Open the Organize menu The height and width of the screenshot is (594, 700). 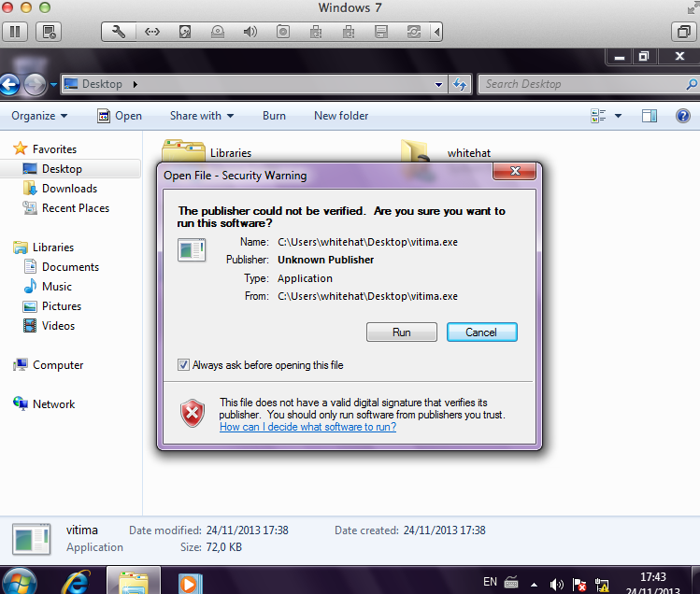[x=39, y=116]
